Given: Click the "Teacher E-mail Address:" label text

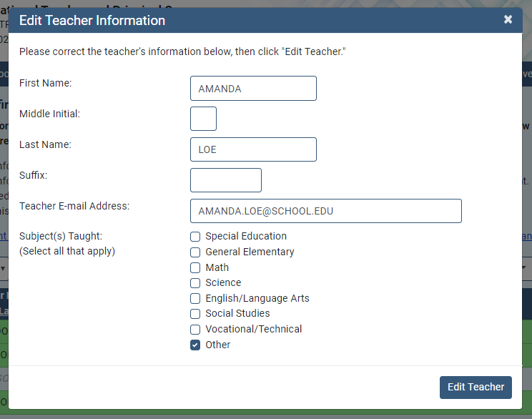Looking at the screenshot, I should point(74,206).
